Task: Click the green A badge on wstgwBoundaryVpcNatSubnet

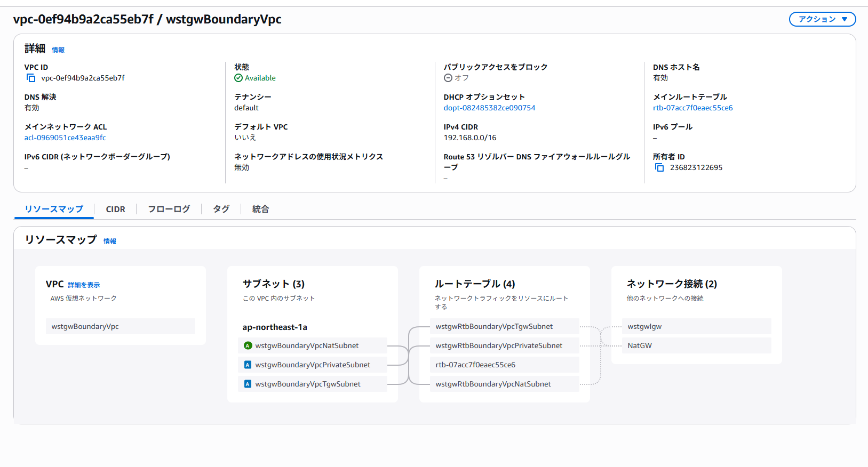Action: (x=248, y=345)
